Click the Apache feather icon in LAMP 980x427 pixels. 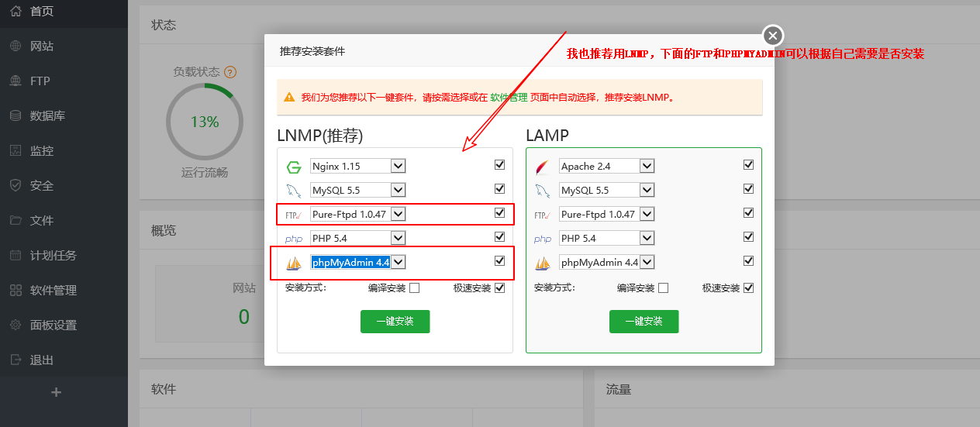coord(542,167)
